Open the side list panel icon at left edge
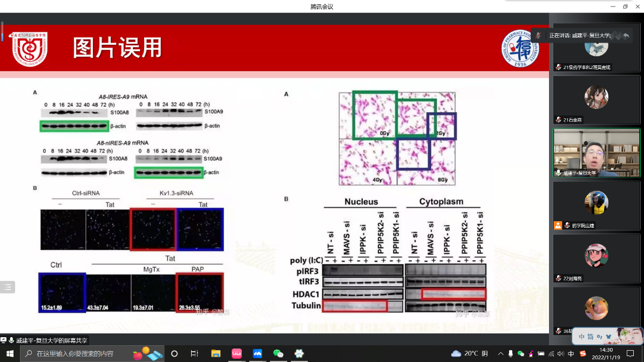644x362 pixels. point(7,287)
